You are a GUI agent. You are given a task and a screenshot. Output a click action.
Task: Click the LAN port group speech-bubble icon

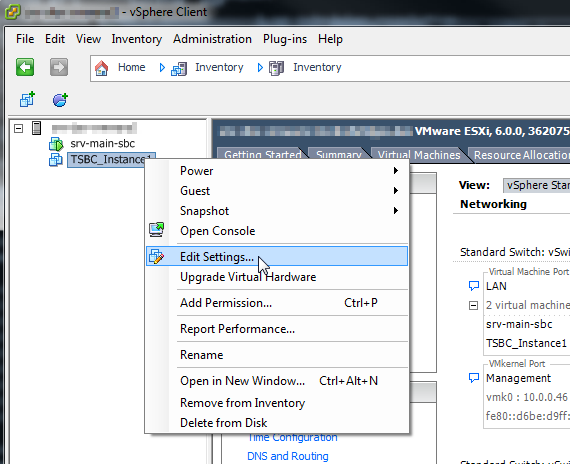pyautogui.click(x=474, y=286)
